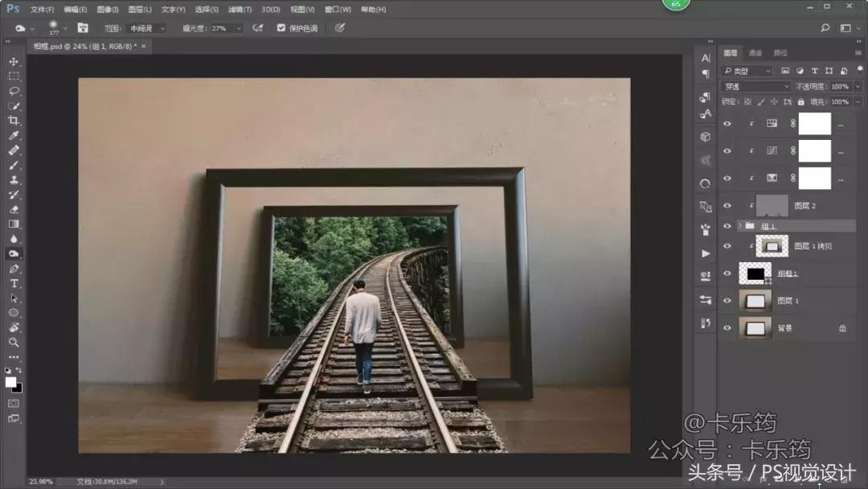
Task: Open the 范围 dropdown showing 中间调
Action: pos(146,28)
